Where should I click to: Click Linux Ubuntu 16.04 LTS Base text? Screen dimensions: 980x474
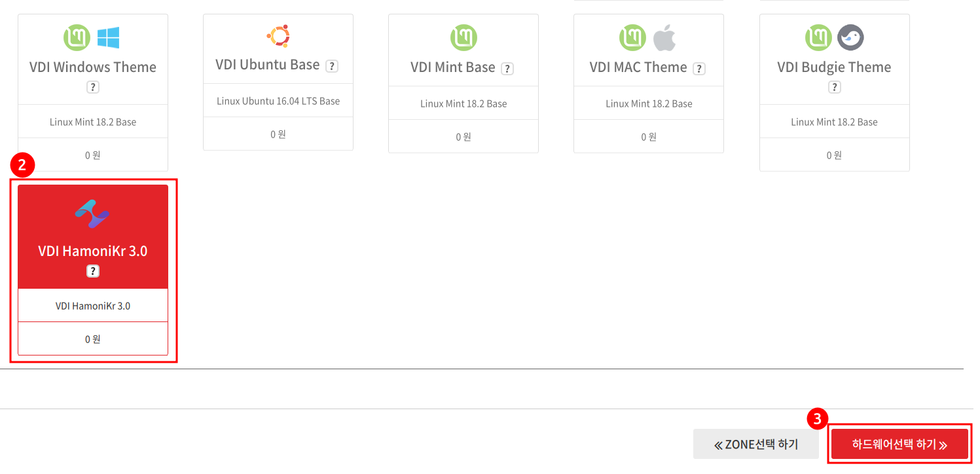tap(278, 101)
